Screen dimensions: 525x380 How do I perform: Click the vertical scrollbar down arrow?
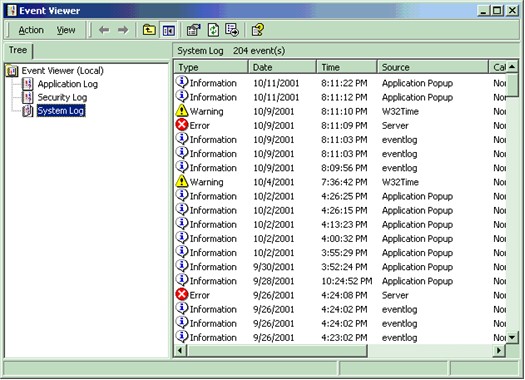click(513, 337)
